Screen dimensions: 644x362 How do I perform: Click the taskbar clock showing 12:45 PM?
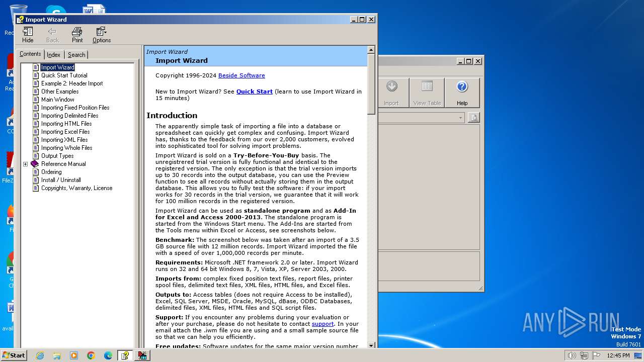coord(618,355)
